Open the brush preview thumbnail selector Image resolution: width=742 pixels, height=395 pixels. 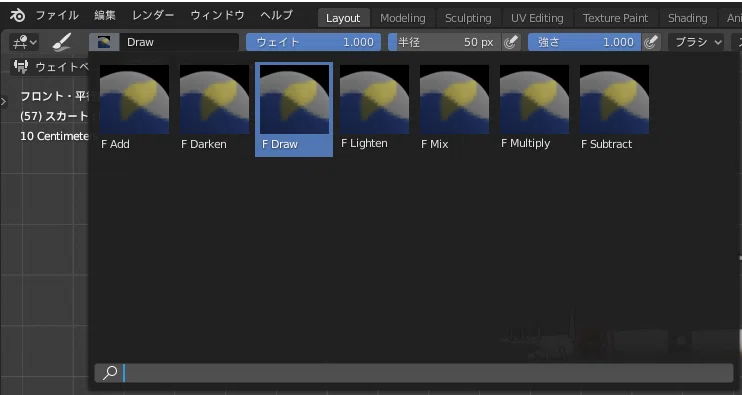[x=104, y=43]
